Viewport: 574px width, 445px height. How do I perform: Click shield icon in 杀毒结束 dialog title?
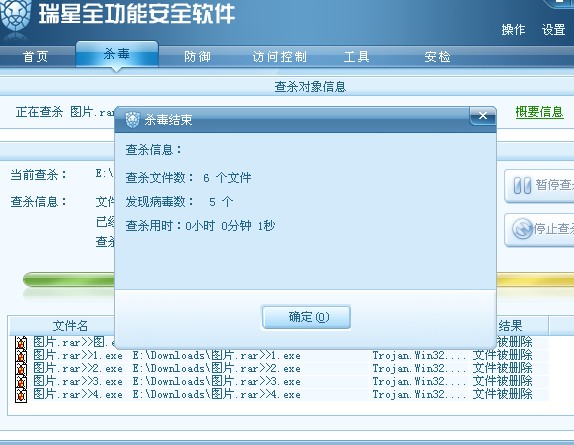tap(132, 120)
